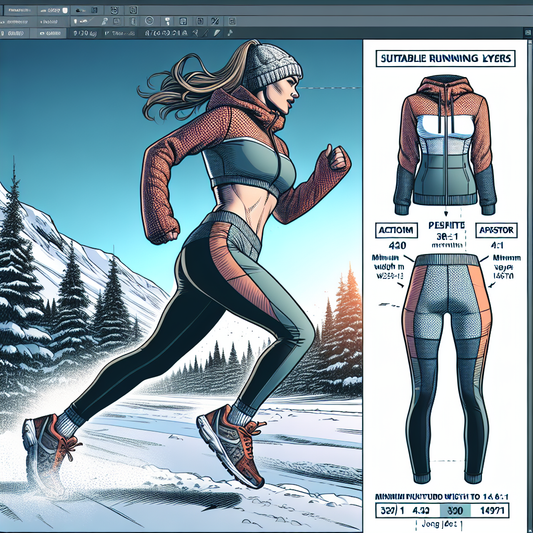Select the highlighted 800 cell in size table
The image size is (533, 533).
(455, 510)
